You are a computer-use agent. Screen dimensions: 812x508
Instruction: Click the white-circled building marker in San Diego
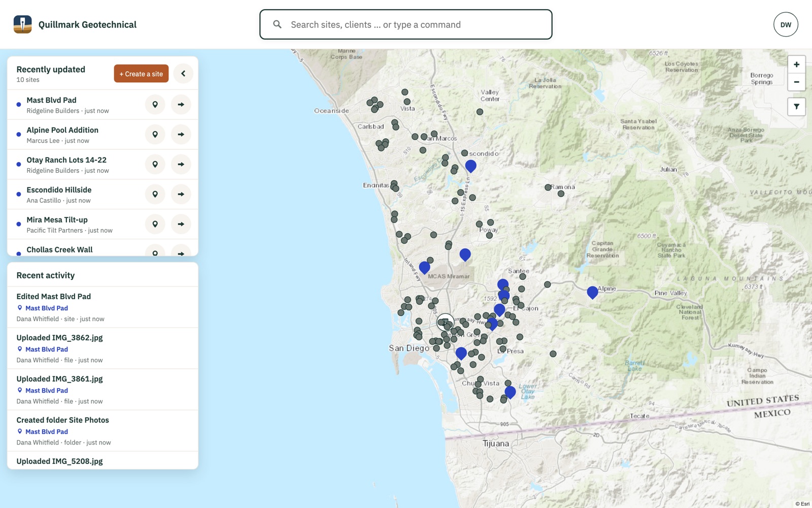pyautogui.click(x=445, y=322)
